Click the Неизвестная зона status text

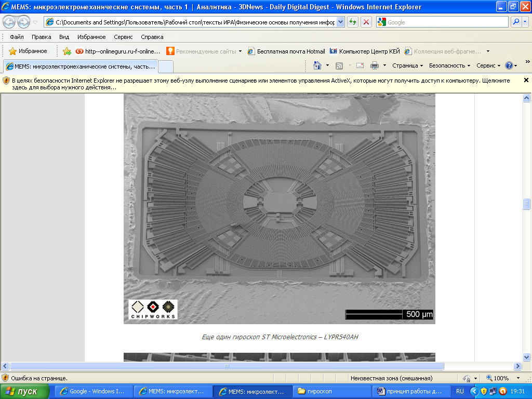coord(392,378)
